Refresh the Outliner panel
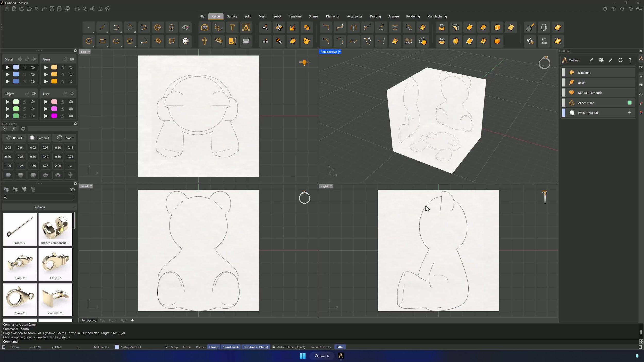Viewport: 644px width, 362px height. 620,60
